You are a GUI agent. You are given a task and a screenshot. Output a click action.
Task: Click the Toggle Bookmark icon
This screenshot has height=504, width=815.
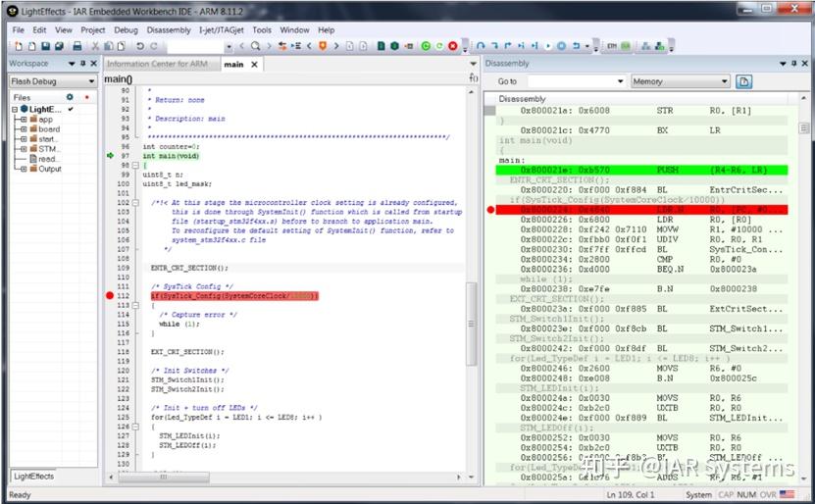coord(324,46)
